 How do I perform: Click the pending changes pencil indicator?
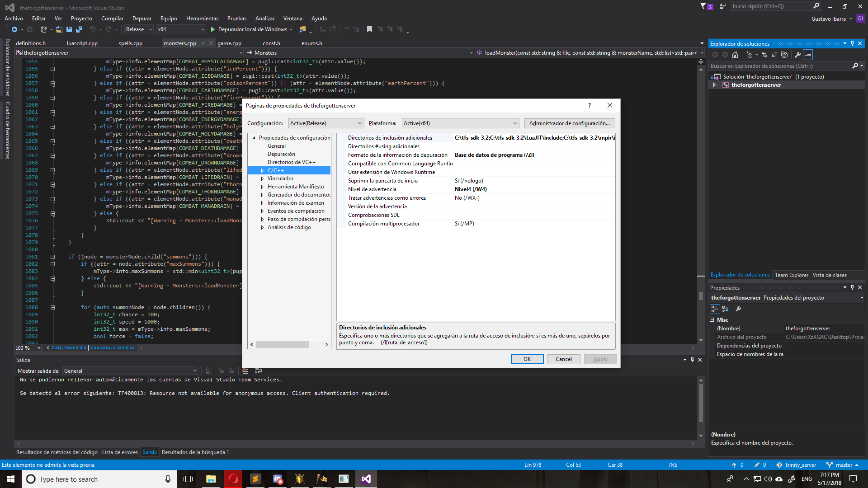(x=760, y=465)
